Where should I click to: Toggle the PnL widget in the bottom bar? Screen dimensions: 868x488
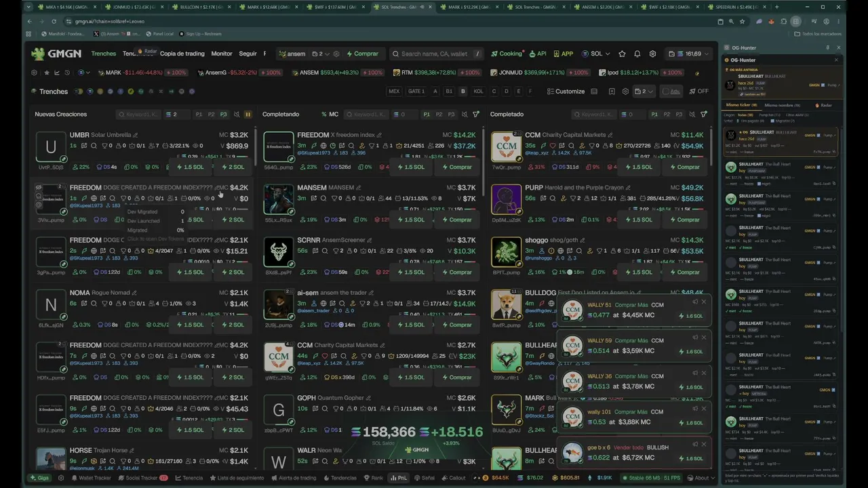[399, 478]
